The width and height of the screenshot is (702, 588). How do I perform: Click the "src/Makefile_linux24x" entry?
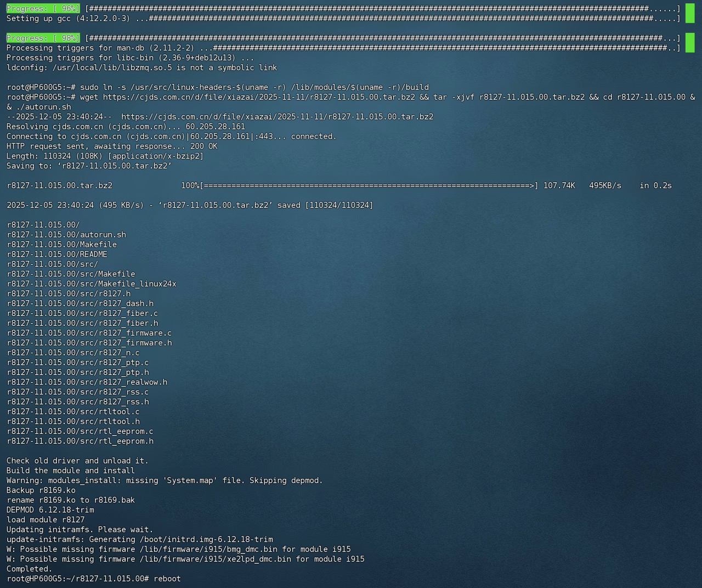(x=92, y=284)
